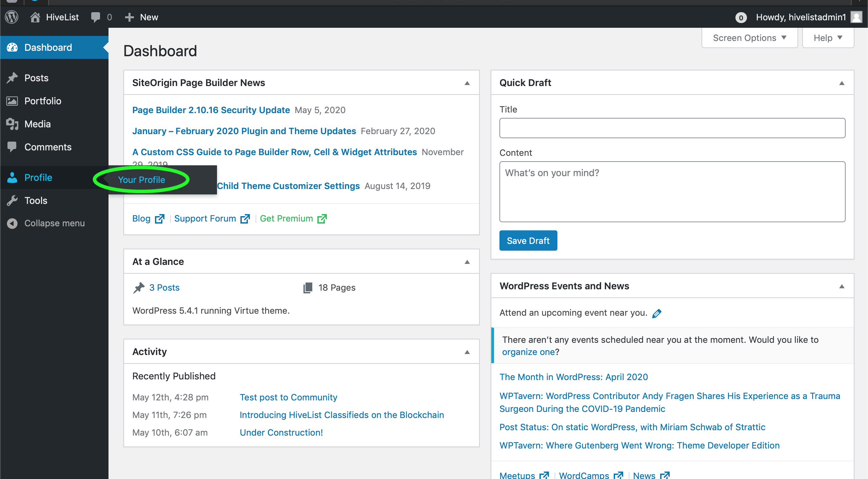
Task: Click the New label in admin bar
Action: (149, 17)
